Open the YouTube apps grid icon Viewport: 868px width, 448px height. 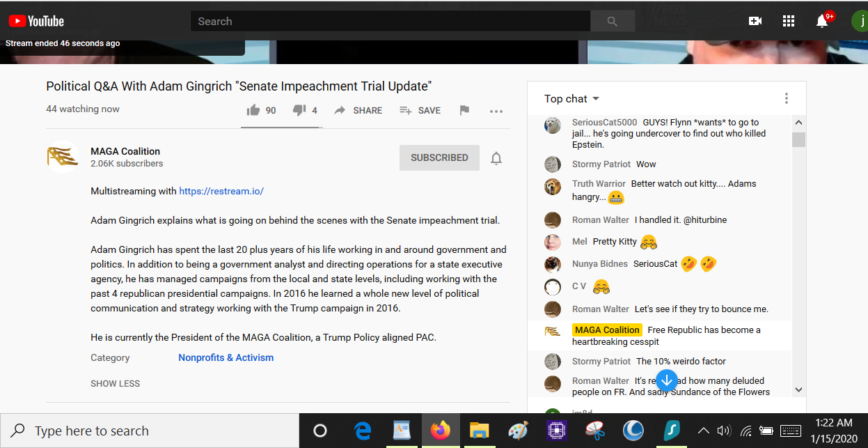point(788,22)
